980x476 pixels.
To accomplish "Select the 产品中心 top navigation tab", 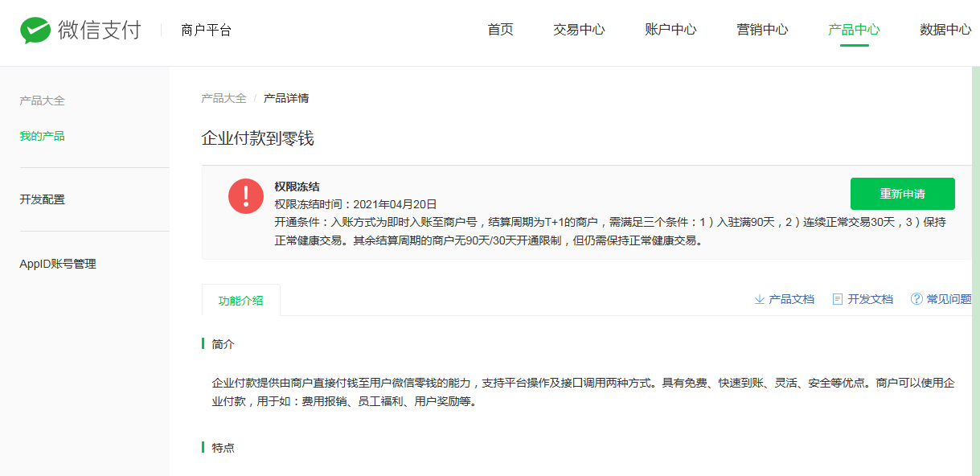I will (854, 30).
